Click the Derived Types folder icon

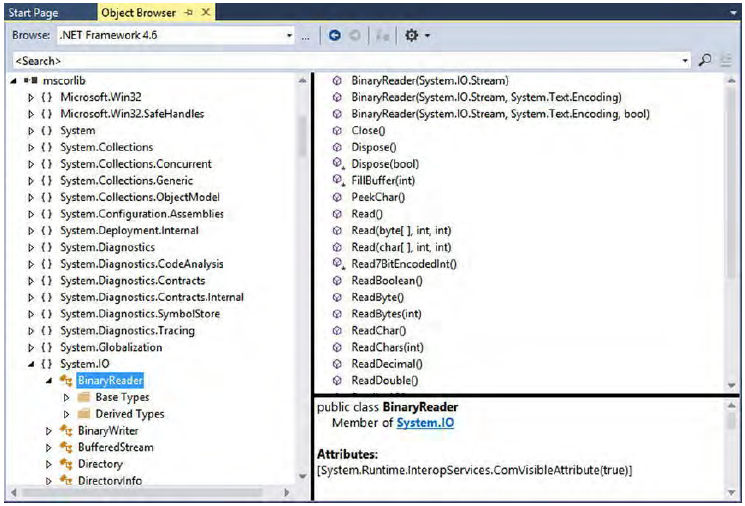coord(84,413)
